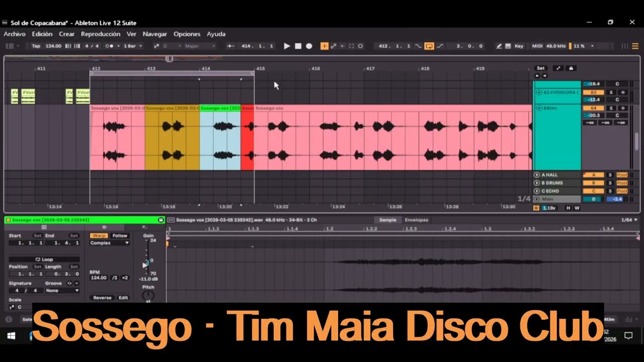Image resolution: width=644 pixels, height=362 pixels.
Task: Unfold the A HALL return track
Action: click(537, 175)
